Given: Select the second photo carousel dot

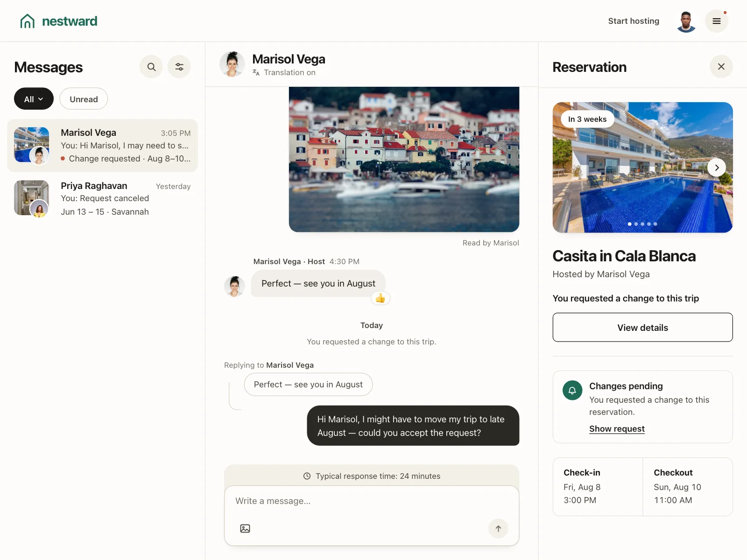Looking at the screenshot, I should tap(636, 224).
